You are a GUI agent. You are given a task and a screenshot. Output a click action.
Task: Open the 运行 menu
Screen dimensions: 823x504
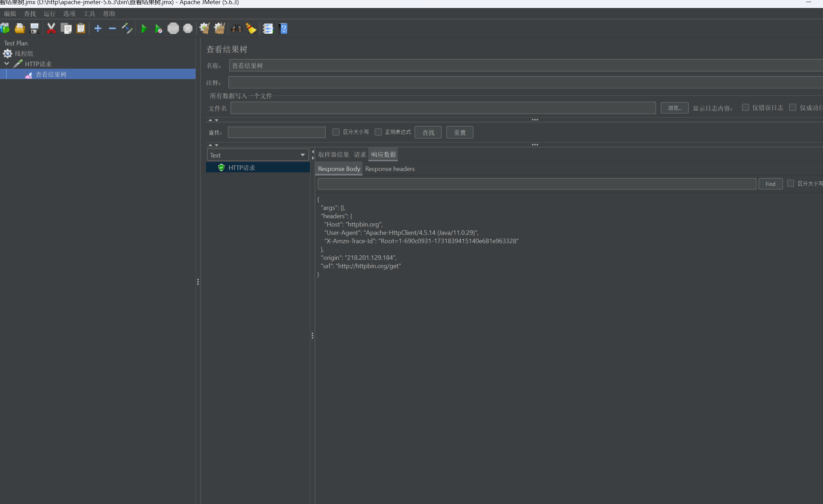tap(49, 14)
